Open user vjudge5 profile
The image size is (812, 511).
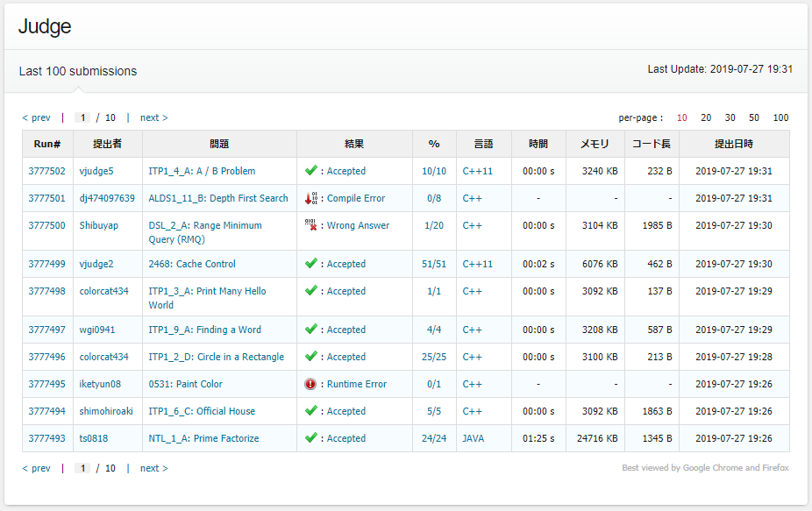click(96, 171)
